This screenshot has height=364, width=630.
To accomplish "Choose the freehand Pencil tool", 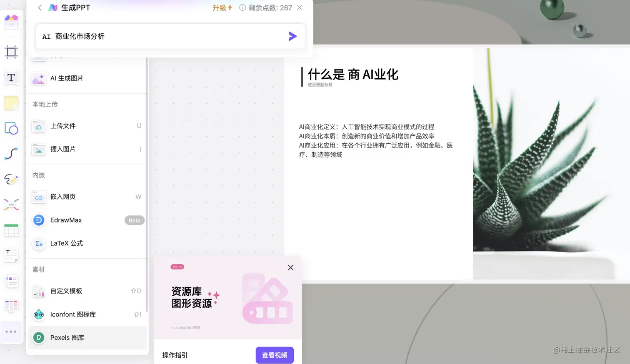I will [x=11, y=179].
